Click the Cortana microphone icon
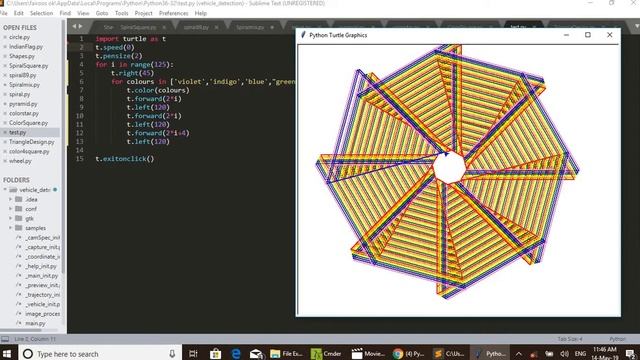Viewport: 640px width, 360px height. [x=172, y=353]
